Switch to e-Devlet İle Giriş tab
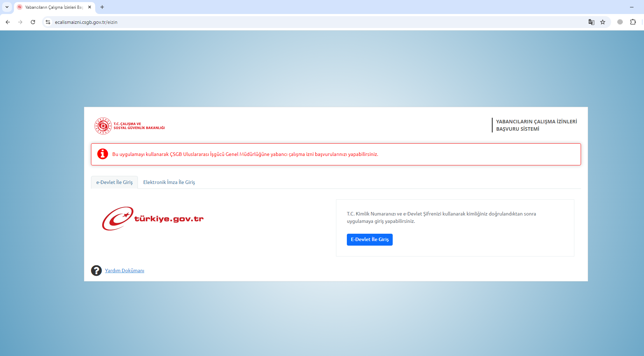The height and width of the screenshot is (356, 644). point(114,182)
